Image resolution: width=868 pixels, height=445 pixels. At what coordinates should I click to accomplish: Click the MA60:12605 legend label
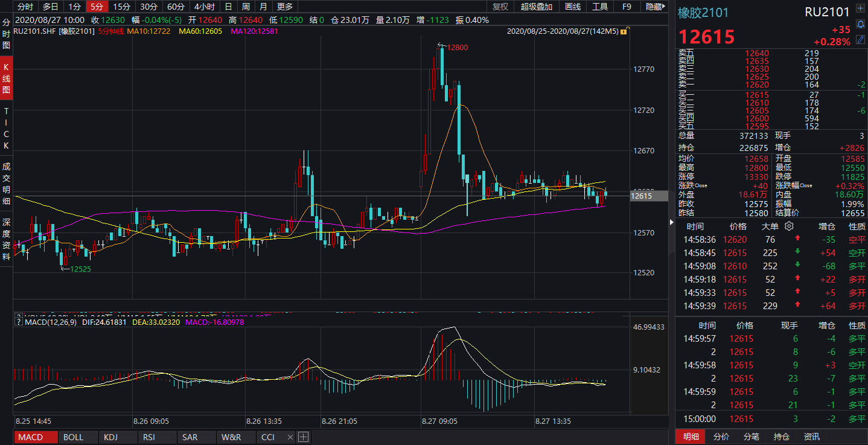click(x=200, y=31)
